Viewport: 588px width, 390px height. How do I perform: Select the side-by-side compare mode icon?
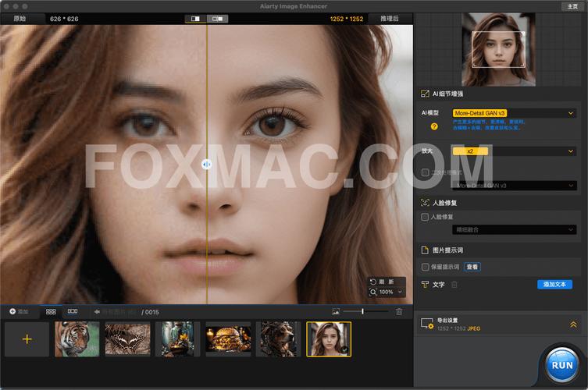point(217,19)
